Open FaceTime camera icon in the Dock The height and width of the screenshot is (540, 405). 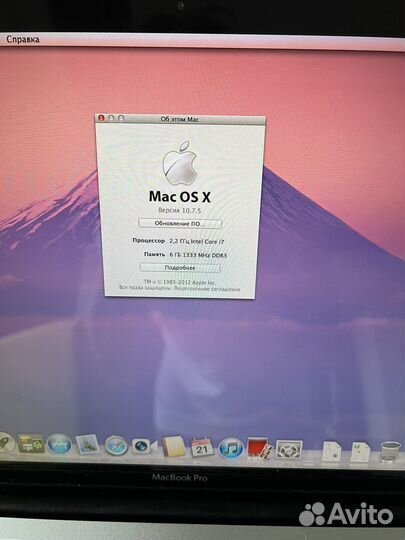click(x=144, y=446)
